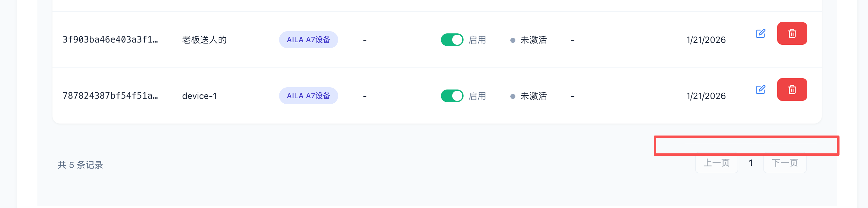This screenshot has height=208, width=868.
Task: Edit the 老板送人的 device row
Action: tap(760, 33)
